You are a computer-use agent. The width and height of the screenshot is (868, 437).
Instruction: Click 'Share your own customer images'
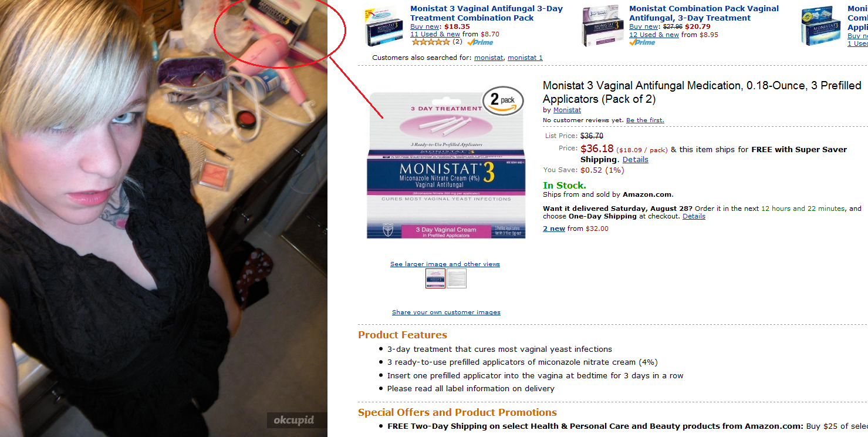[x=446, y=312]
